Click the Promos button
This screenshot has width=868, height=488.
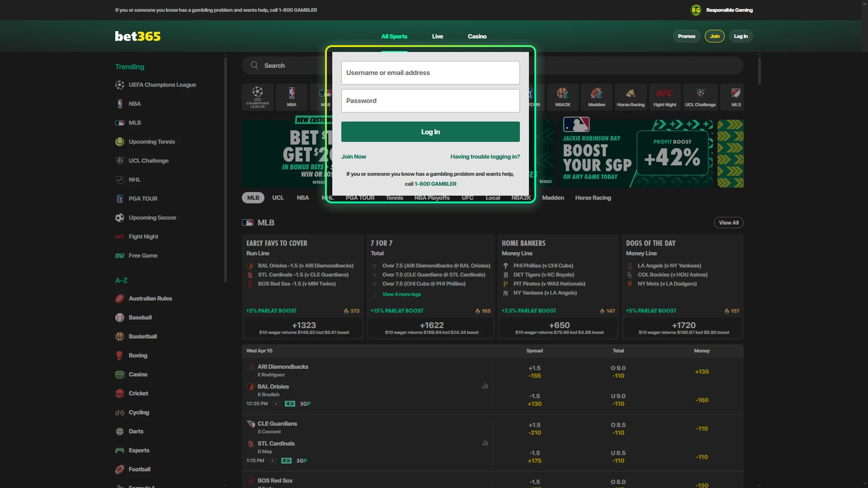[687, 36]
